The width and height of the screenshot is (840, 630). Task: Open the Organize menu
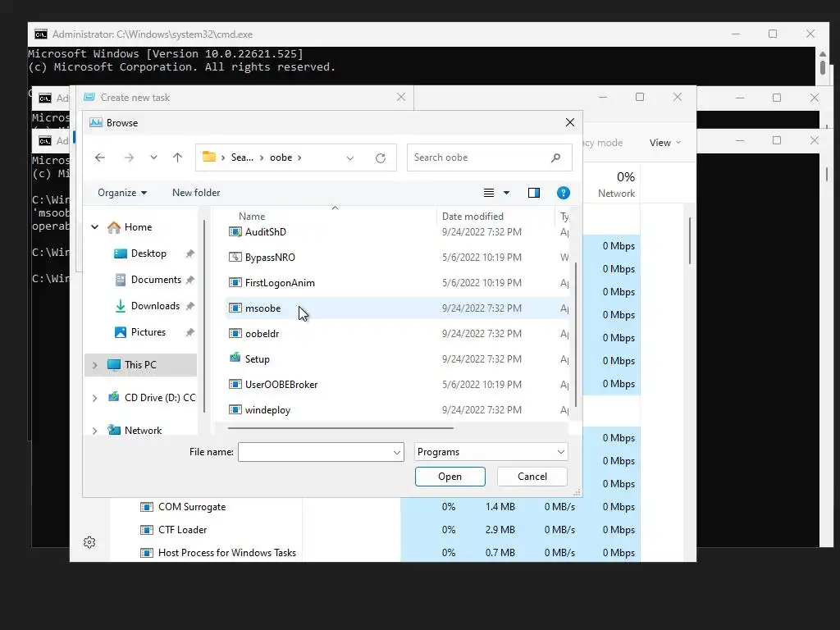pos(122,193)
